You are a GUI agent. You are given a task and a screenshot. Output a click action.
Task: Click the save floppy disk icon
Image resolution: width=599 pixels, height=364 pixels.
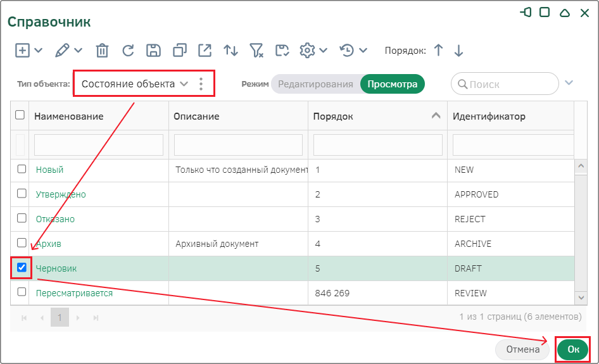coord(154,51)
